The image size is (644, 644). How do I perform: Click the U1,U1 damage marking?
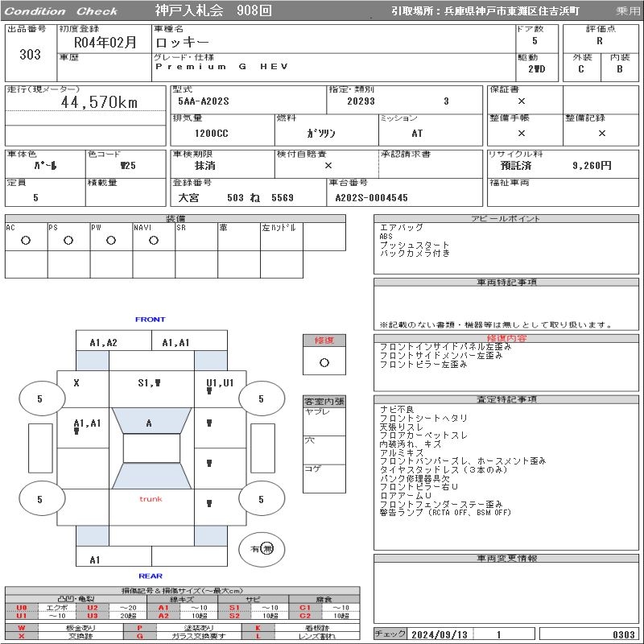pyautogui.click(x=219, y=383)
